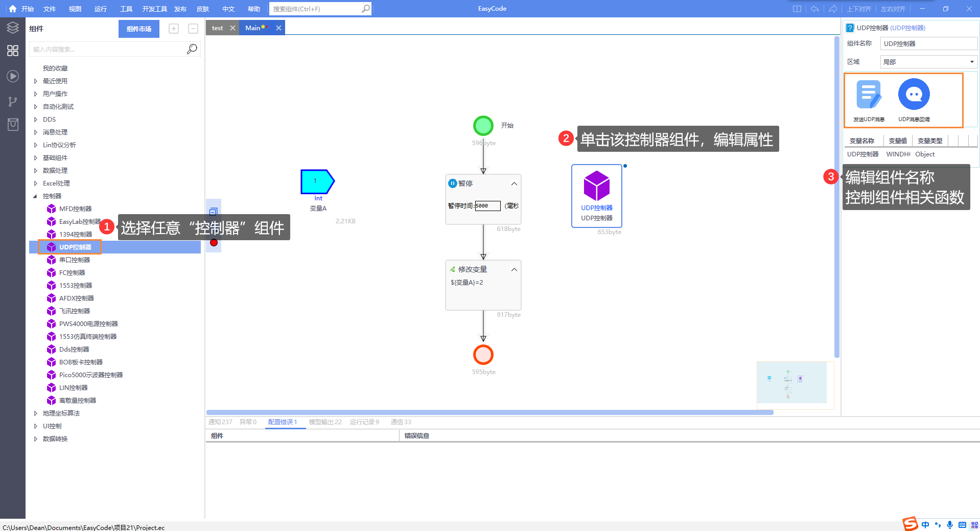Open the package bag sidebar icon

pos(13,124)
